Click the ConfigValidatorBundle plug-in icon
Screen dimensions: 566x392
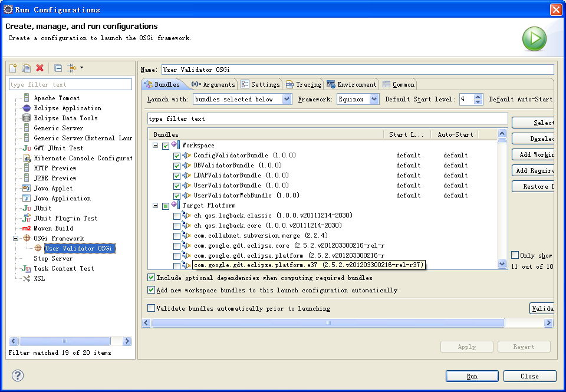[x=187, y=155]
